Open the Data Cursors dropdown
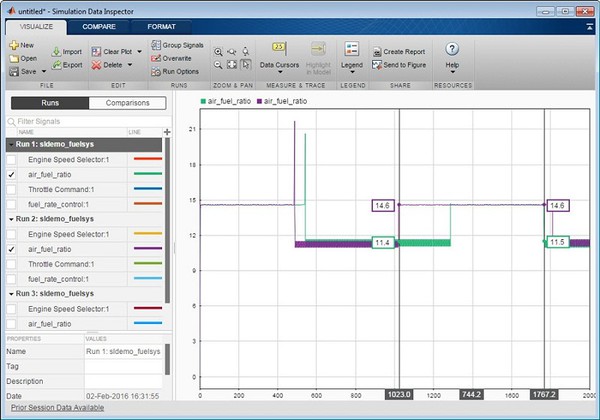 [279, 65]
